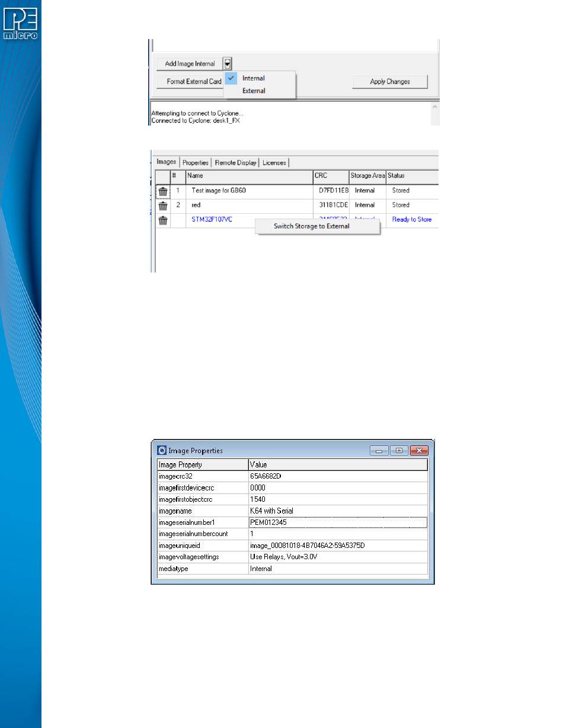Viewport: 563px width, 728px height.
Task: Click the imagefirstobjectcrc value 1540
Action: click(338, 499)
